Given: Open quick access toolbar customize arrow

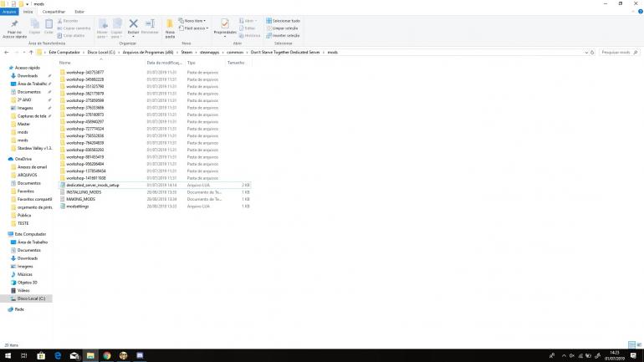Looking at the screenshot, I should coord(28,4).
